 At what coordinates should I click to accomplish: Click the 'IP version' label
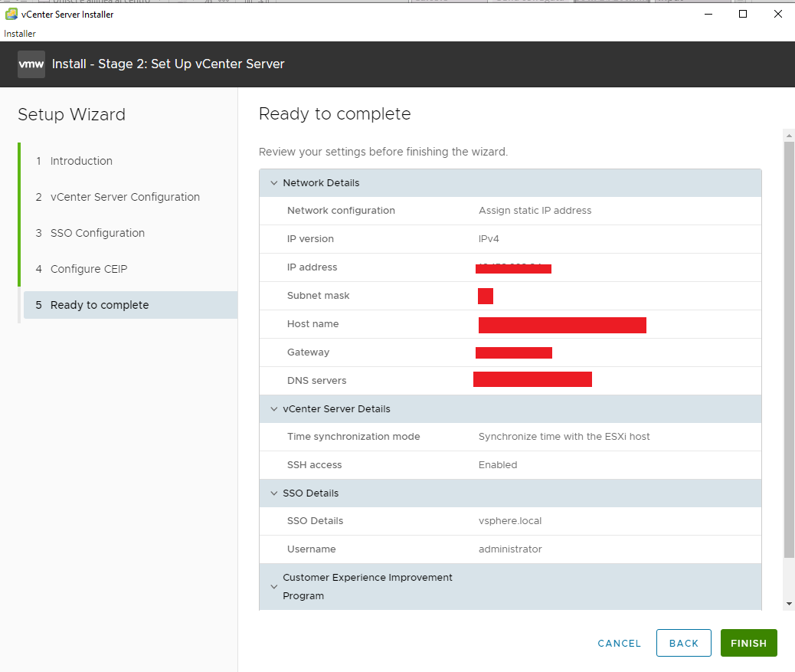coord(310,239)
